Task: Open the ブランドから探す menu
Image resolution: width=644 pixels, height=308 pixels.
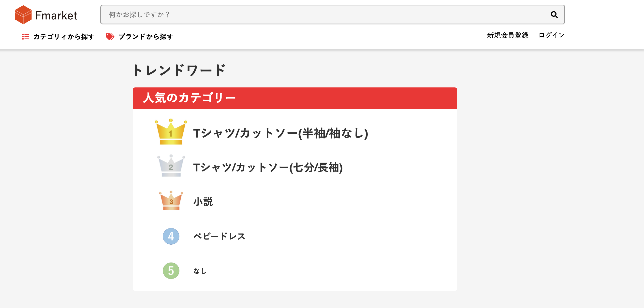Action: tap(146, 37)
